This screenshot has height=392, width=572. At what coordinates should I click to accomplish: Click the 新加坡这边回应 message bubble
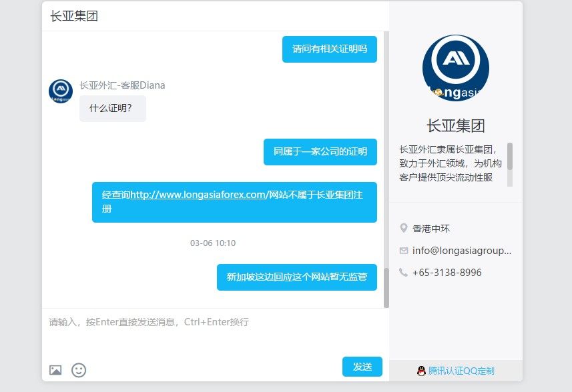click(296, 277)
